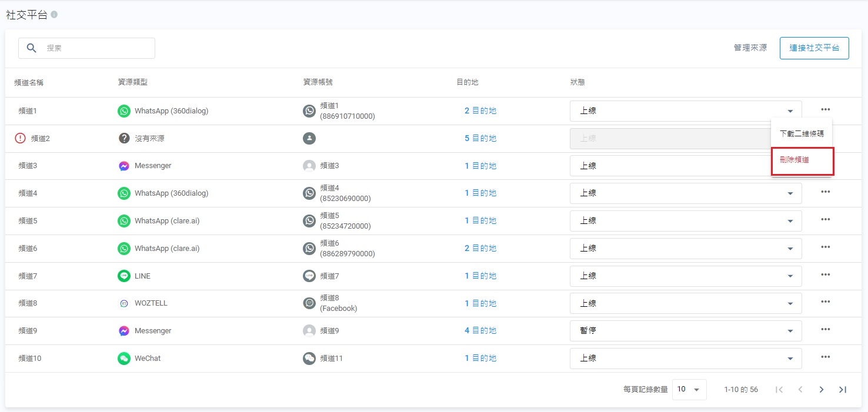Jump to last page in pagination

tap(843, 389)
